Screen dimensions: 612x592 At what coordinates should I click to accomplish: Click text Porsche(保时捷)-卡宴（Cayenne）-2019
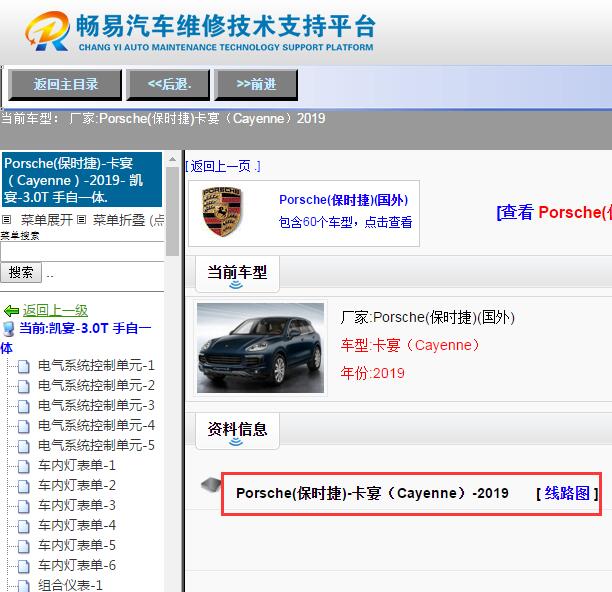pos(372,493)
